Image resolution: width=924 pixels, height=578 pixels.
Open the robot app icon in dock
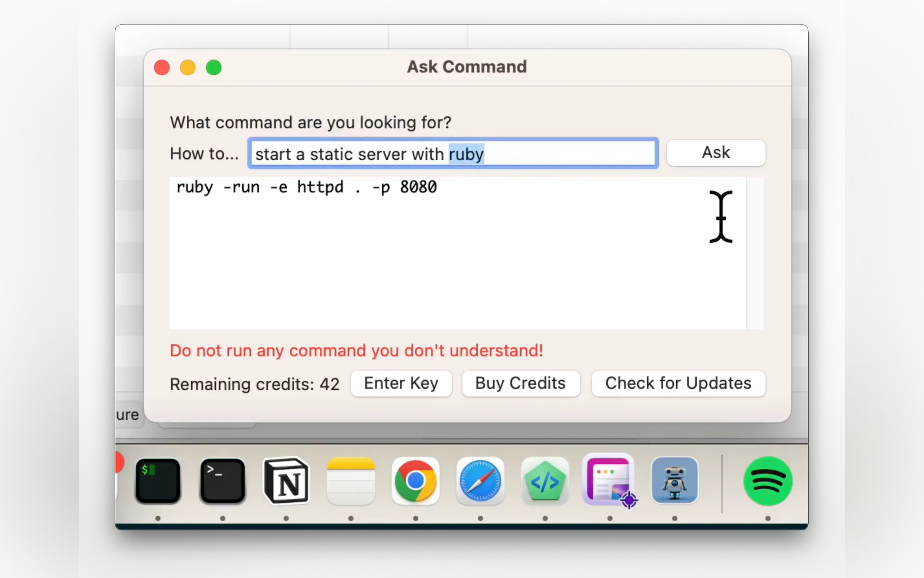coord(674,481)
